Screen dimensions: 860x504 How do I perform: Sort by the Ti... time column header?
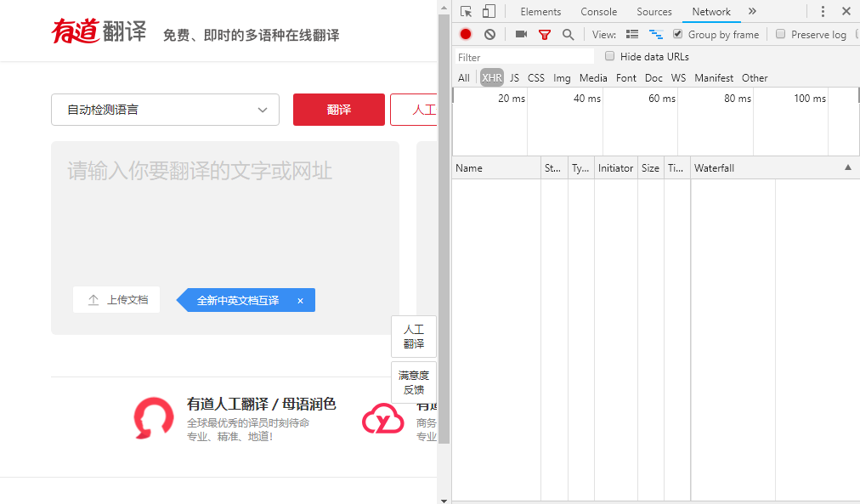pos(677,167)
